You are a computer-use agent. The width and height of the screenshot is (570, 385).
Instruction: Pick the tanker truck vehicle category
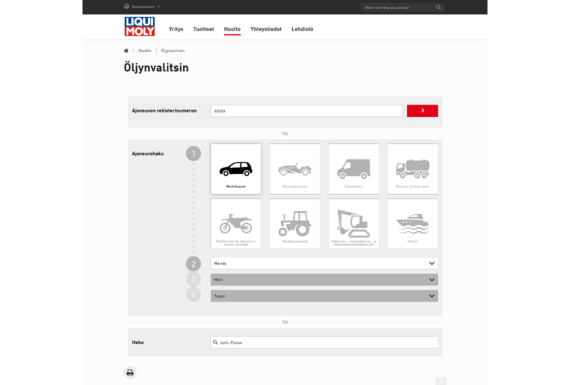tap(413, 169)
